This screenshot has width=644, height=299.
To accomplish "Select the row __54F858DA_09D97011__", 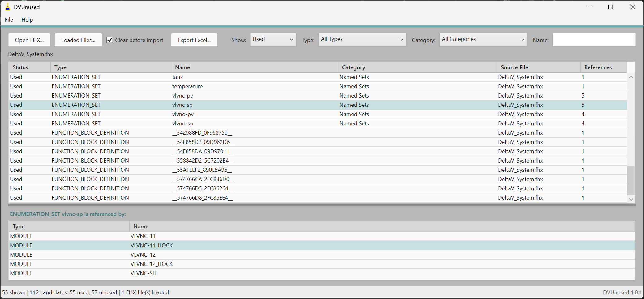I will tap(318, 151).
